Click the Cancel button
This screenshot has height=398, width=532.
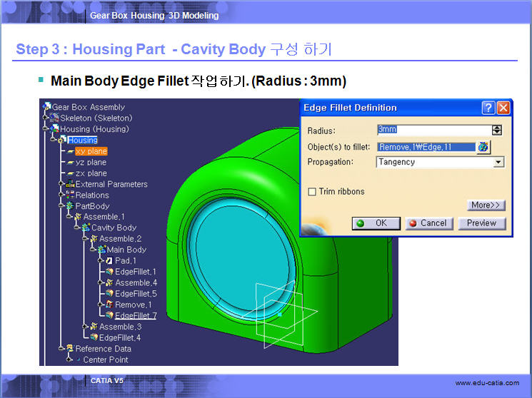427,223
